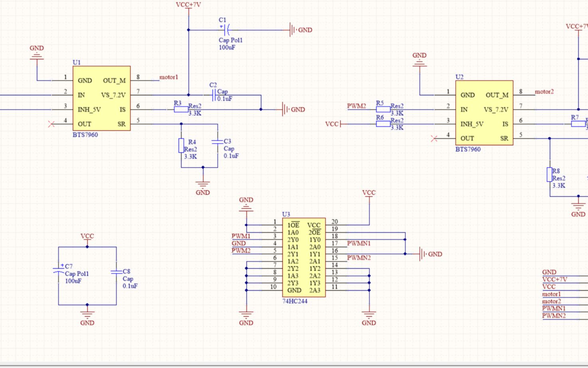Click PWMN2 net label at U3 pin 15

[x=359, y=258]
